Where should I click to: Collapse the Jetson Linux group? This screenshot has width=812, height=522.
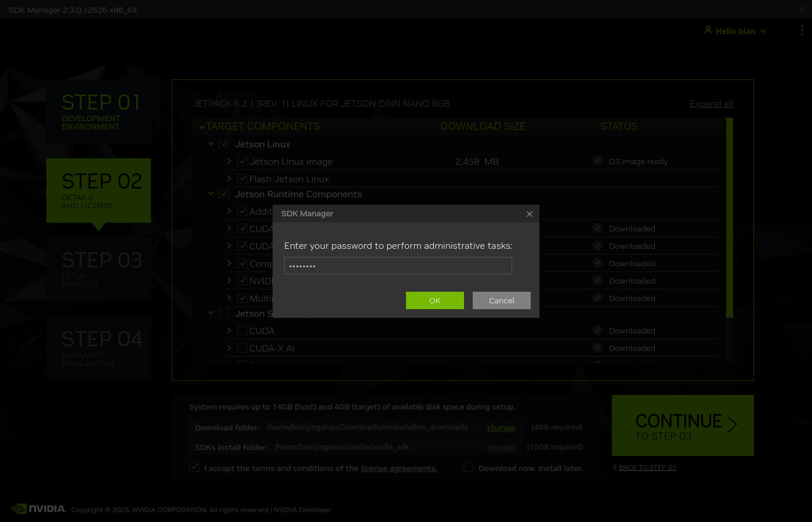(211, 144)
